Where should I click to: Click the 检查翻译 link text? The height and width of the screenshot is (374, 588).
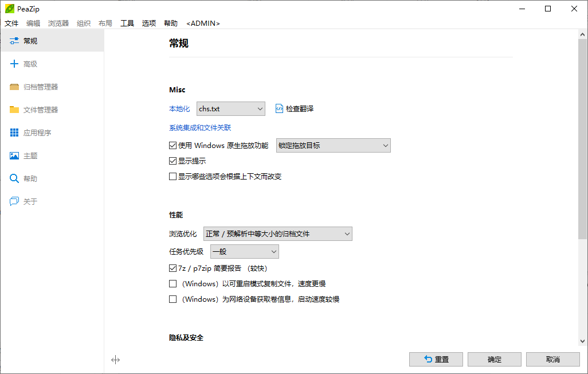pos(300,108)
